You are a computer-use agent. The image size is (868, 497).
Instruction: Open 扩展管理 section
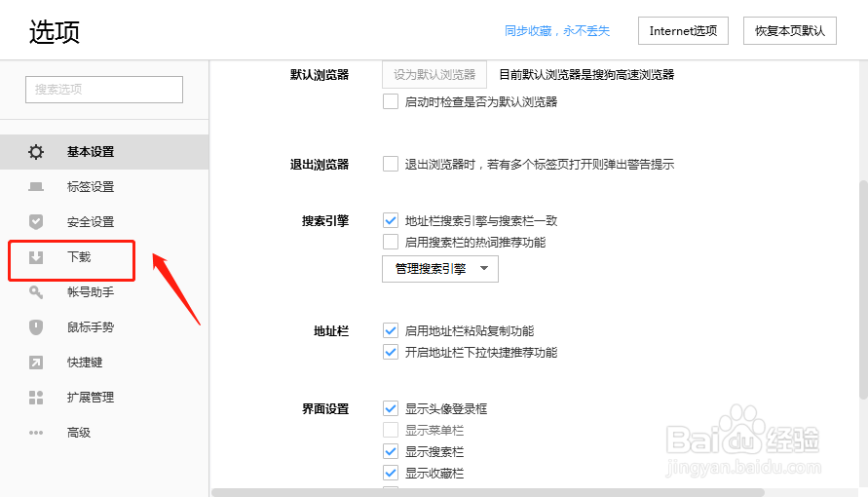pos(104,398)
